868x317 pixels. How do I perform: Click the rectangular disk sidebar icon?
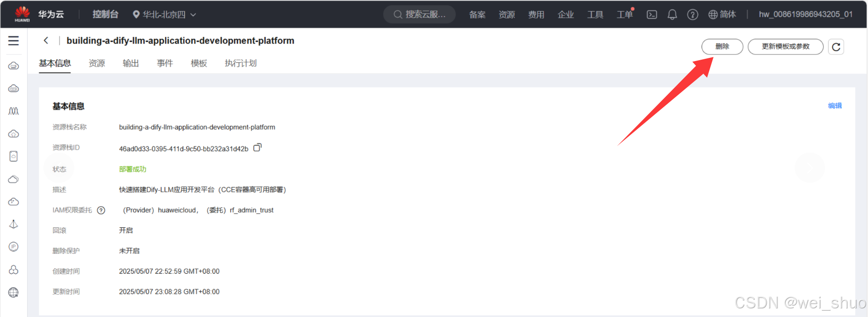(x=14, y=156)
